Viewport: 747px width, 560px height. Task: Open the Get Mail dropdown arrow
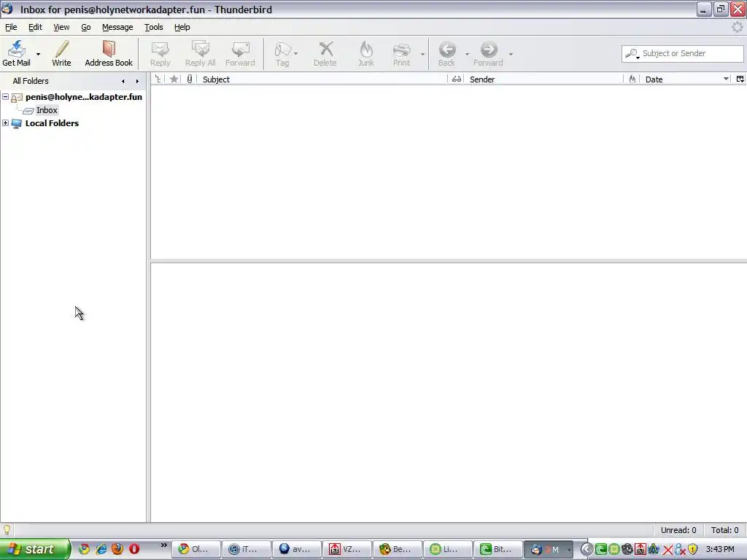38,54
